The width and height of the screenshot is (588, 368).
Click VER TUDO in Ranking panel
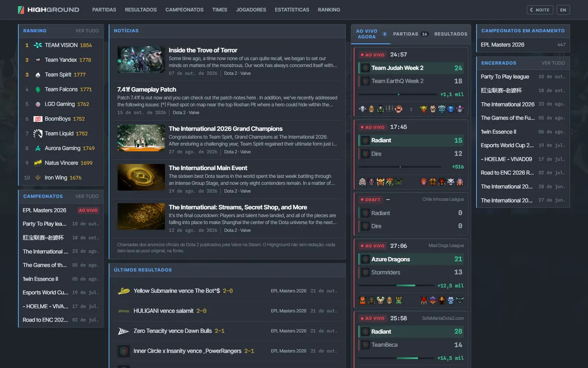(x=87, y=31)
